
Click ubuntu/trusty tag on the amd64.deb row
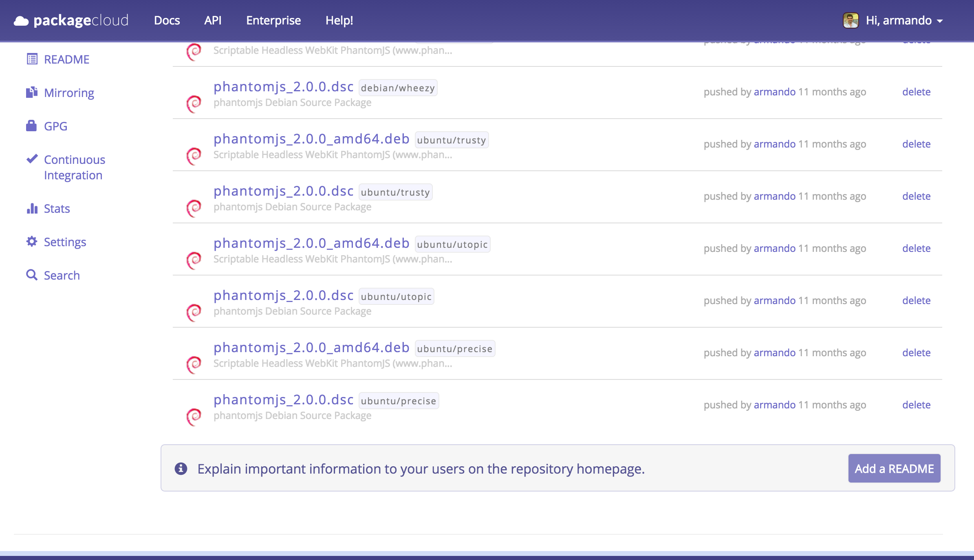point(452,140)
